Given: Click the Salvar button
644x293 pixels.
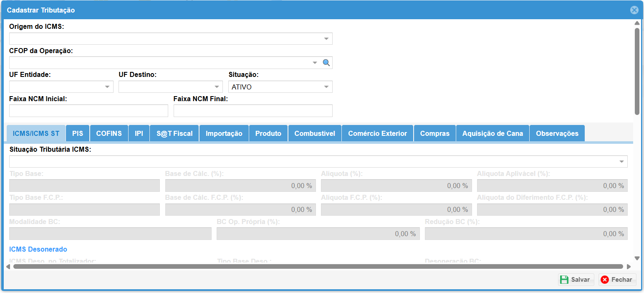Looking at the screenshot, I should [576, 280].
